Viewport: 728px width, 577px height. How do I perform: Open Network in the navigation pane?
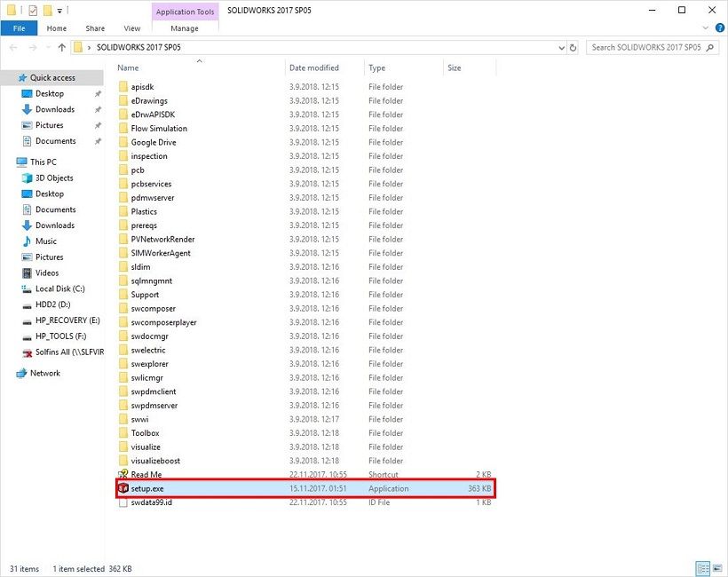coord(44,373)
